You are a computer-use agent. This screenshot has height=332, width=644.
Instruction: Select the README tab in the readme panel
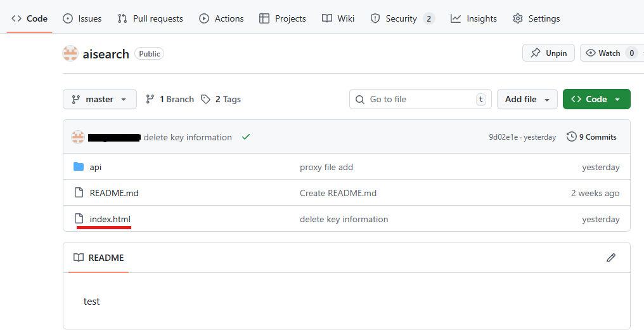tap(99, 258)
